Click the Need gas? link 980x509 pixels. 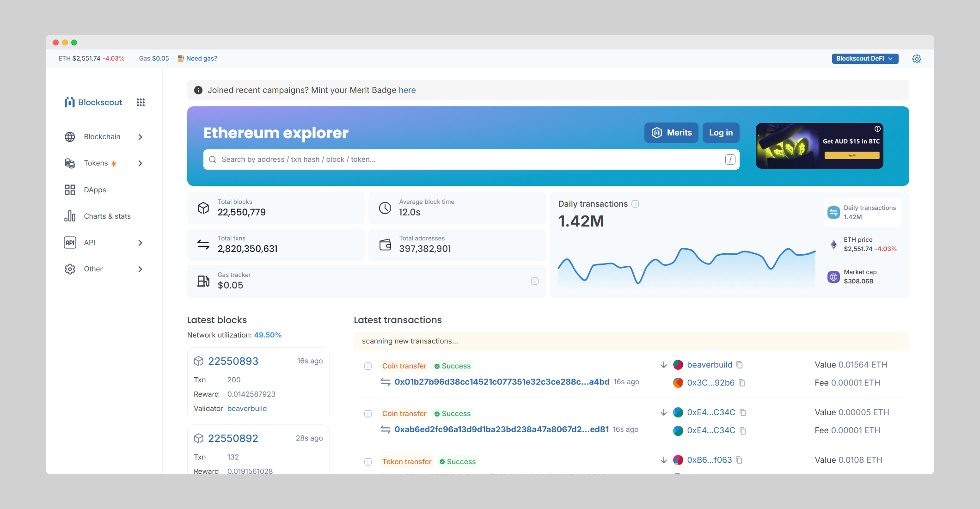coord(197,59)
